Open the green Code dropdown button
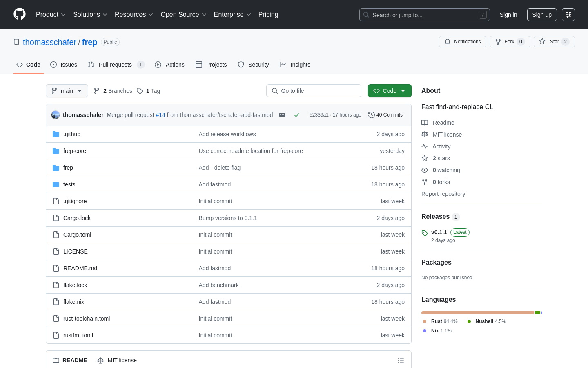Image resolution: width=588 pixels, height=368 pixels. point(390,91)
